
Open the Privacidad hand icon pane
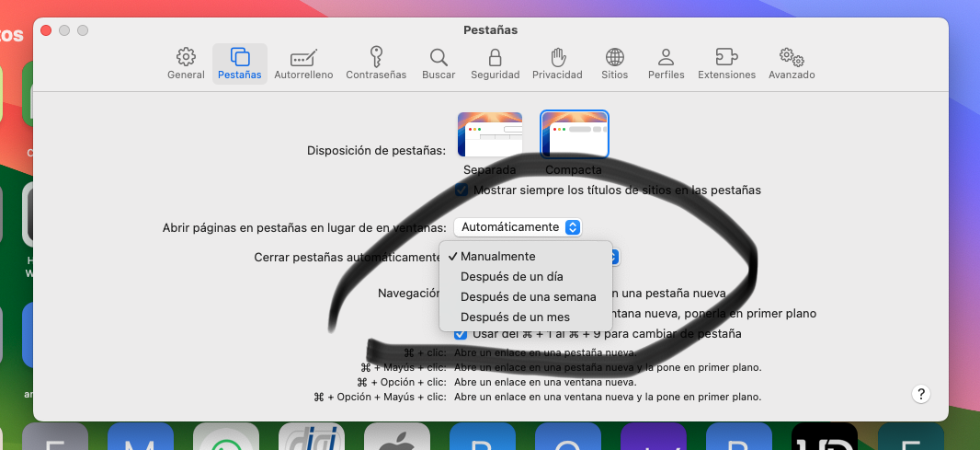pyautogui.click(x=557, y=63)
